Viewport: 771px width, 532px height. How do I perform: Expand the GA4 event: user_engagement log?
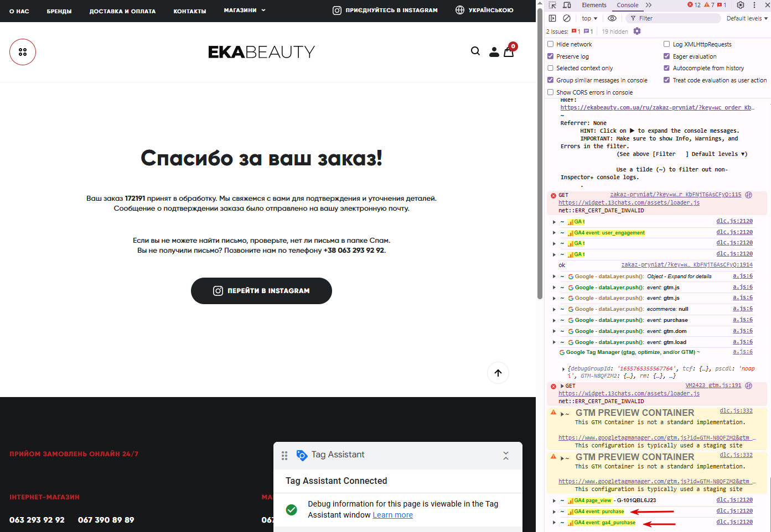pyautogui.click(x=554, y=233)
